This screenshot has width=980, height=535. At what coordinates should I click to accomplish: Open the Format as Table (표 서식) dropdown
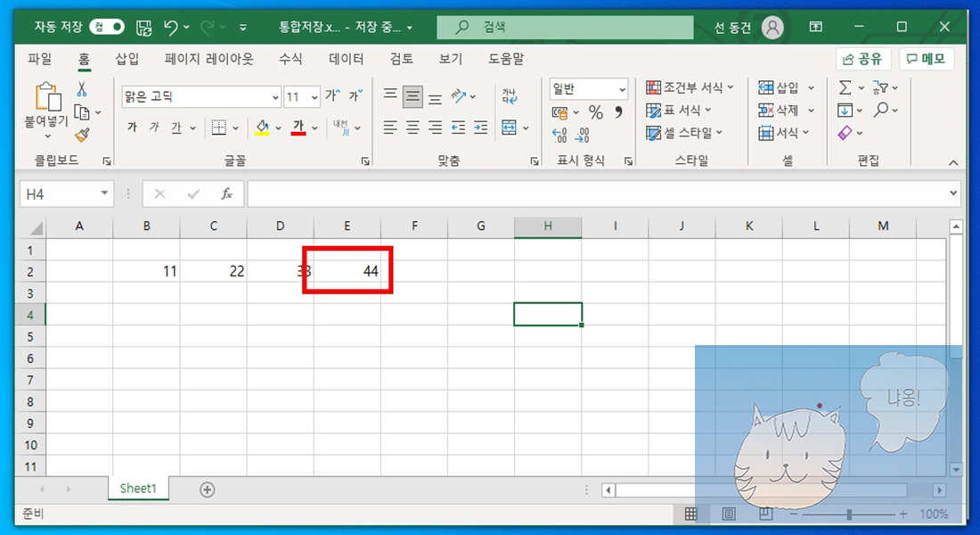pos(679,111)
